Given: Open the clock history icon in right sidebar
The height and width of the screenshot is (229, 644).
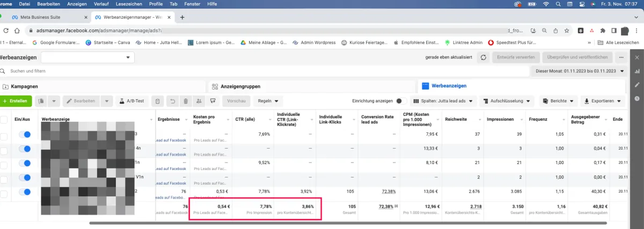Looking at the screenshot, I should click(x=637, y=98).
